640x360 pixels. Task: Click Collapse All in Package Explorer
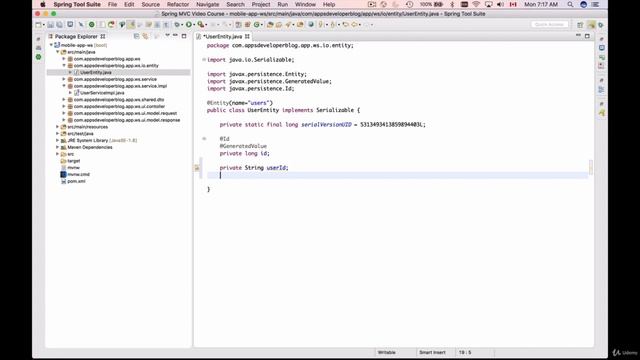click(x=136, y=36)
